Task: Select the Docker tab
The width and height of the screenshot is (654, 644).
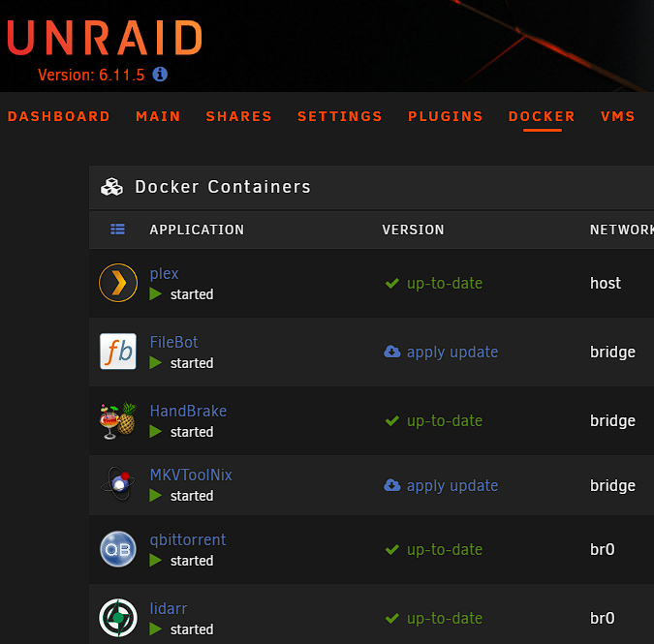Action: pos(542,116)
